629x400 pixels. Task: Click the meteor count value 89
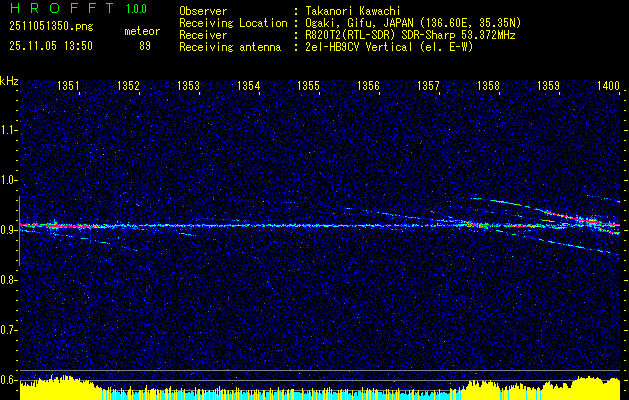click(x=145, y=46)
